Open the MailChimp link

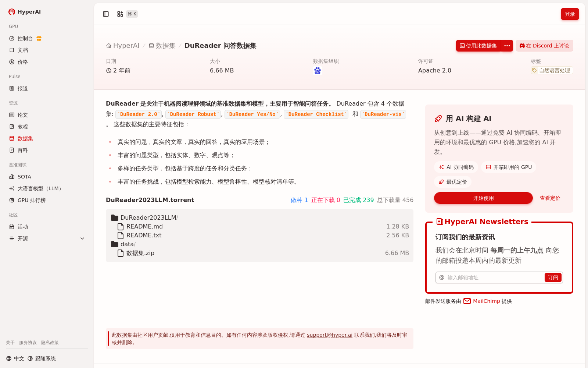pyautogui.click(x=486, y=301)
